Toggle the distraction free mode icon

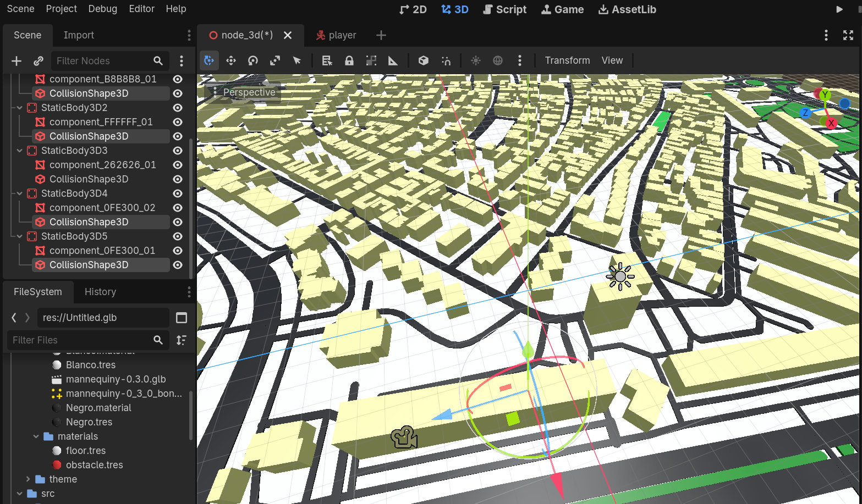[x=848, y=35]
